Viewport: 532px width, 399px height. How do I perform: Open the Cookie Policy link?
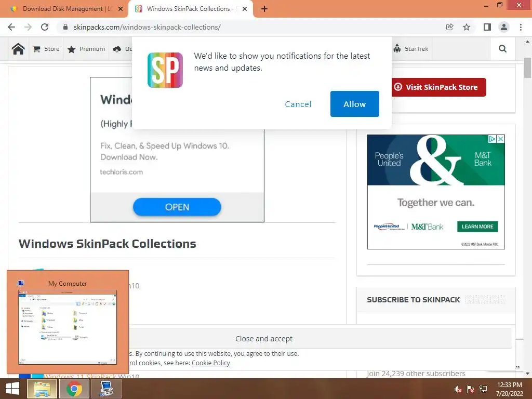click(211, 363)
